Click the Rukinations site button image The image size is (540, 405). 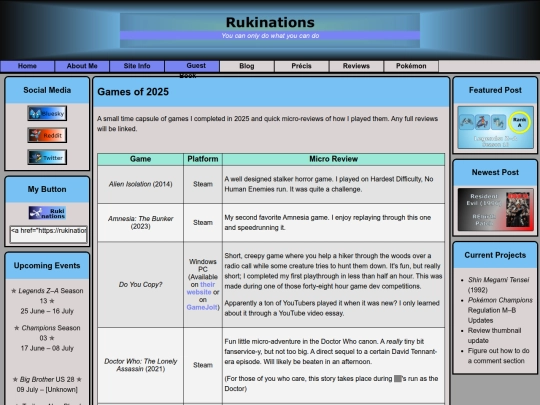click(47, 213)
